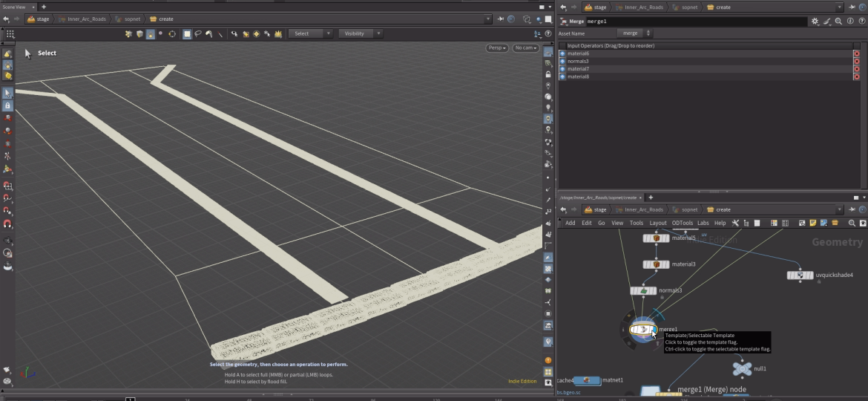Click the find magnifier icon in network editor

(852, 223)
